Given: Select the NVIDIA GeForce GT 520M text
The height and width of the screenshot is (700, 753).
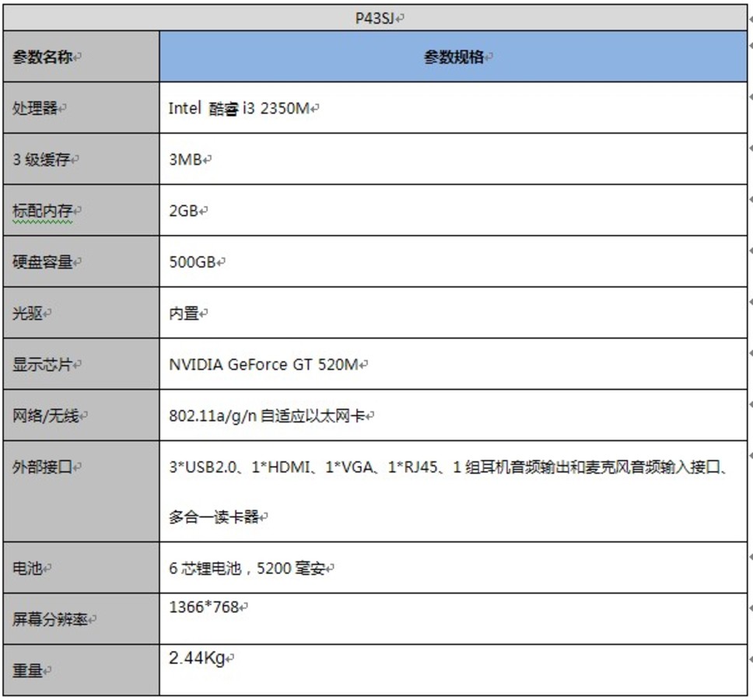Looking at the screenshot, I should [268, 363].
